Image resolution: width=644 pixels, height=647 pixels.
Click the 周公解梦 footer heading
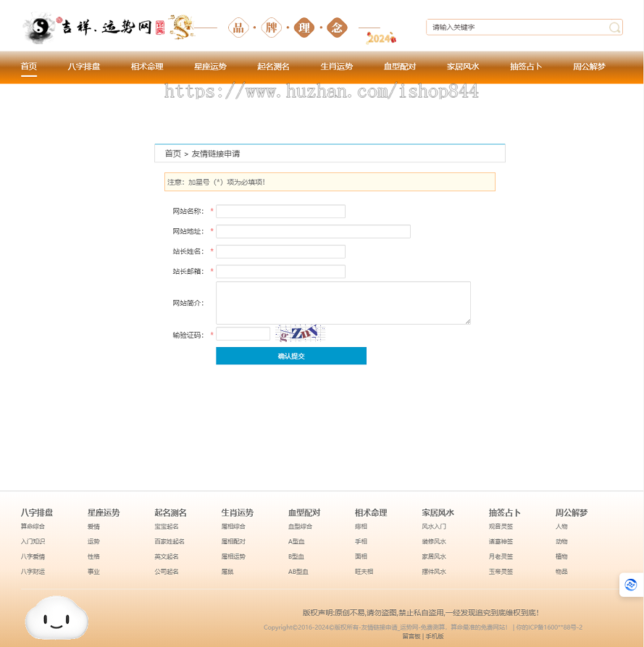point(572,512)
